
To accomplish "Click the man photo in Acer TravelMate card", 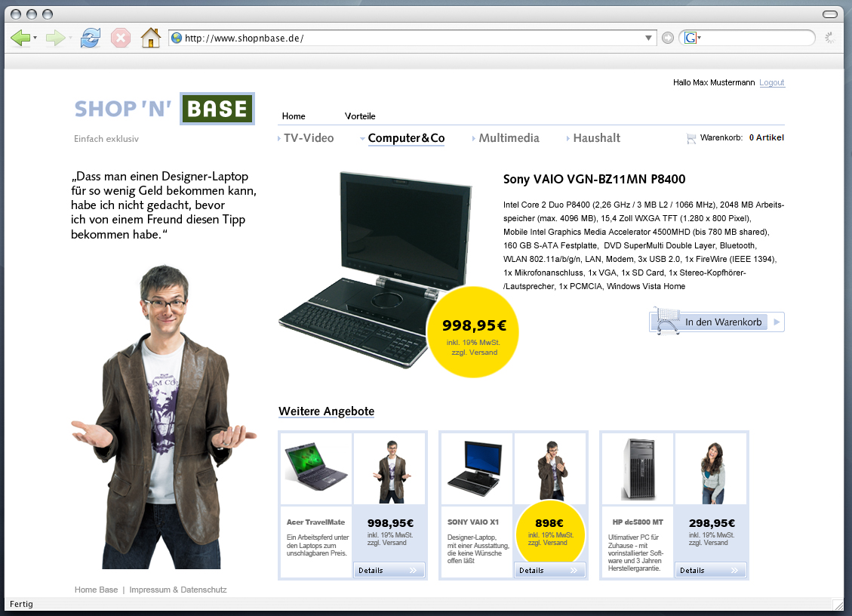I will click(389, 469).
